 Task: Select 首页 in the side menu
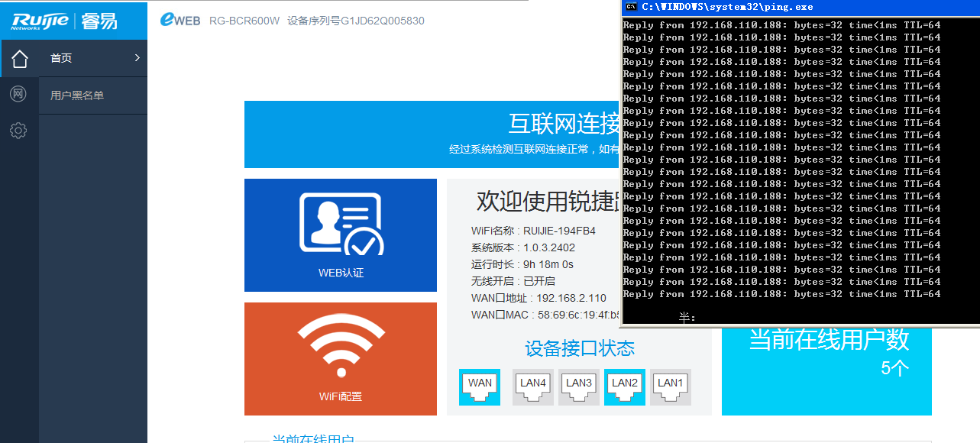[x=93, y=58]
